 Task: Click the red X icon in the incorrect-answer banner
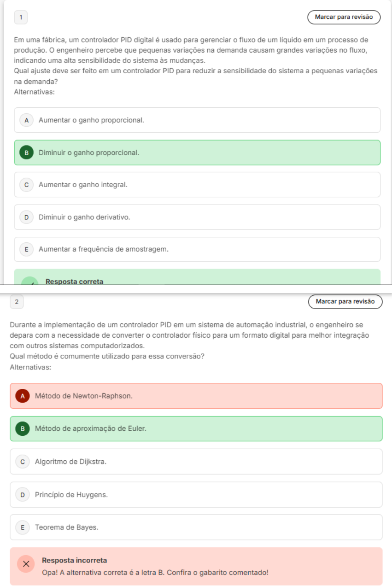(x=26, y=564)
